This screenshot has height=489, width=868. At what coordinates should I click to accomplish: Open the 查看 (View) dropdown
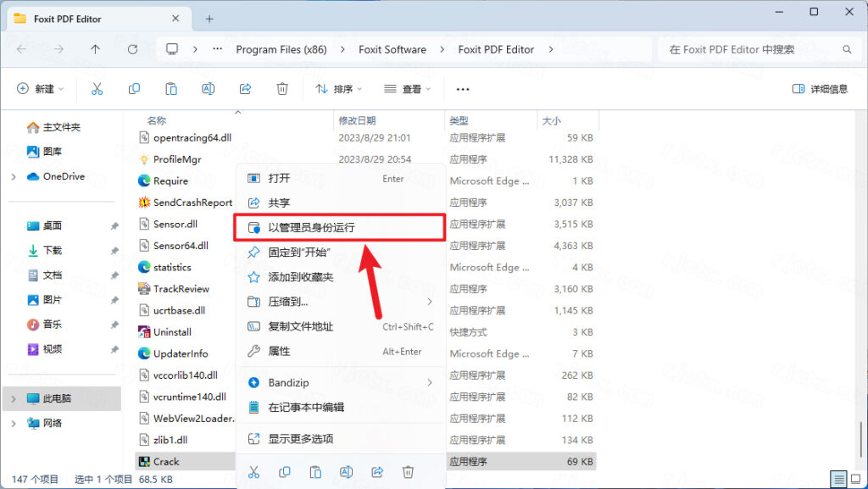408,89
